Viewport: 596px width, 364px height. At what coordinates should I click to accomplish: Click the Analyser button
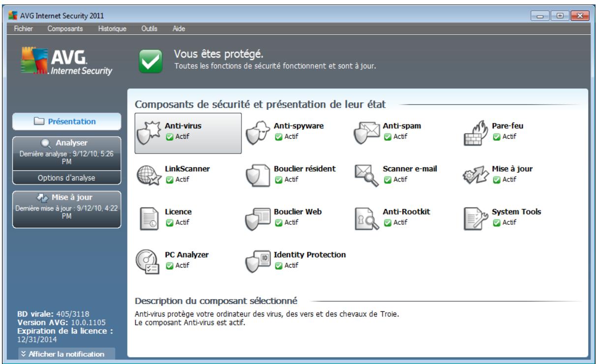(66, 153)
